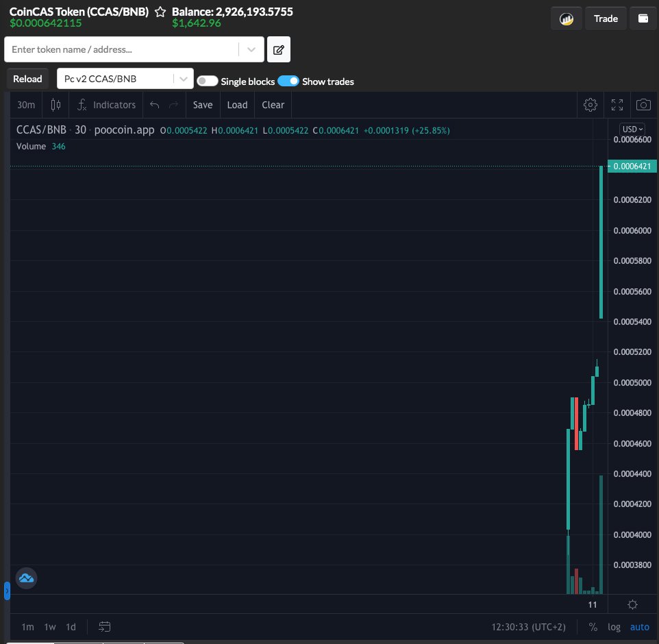The width and height of the screenshot is (659, 644).
Task: Switch price scale to log
Action: tap(614, 627)
